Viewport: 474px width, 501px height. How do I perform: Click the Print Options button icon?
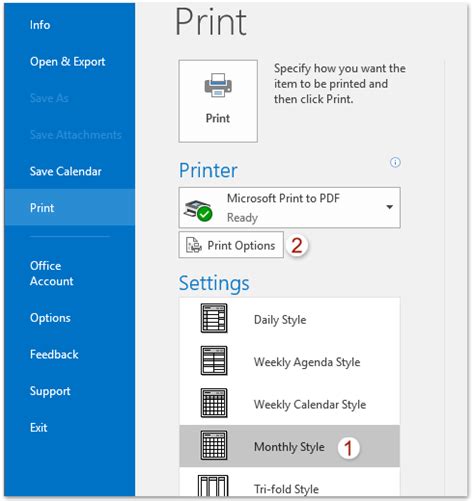click(194, 245)
